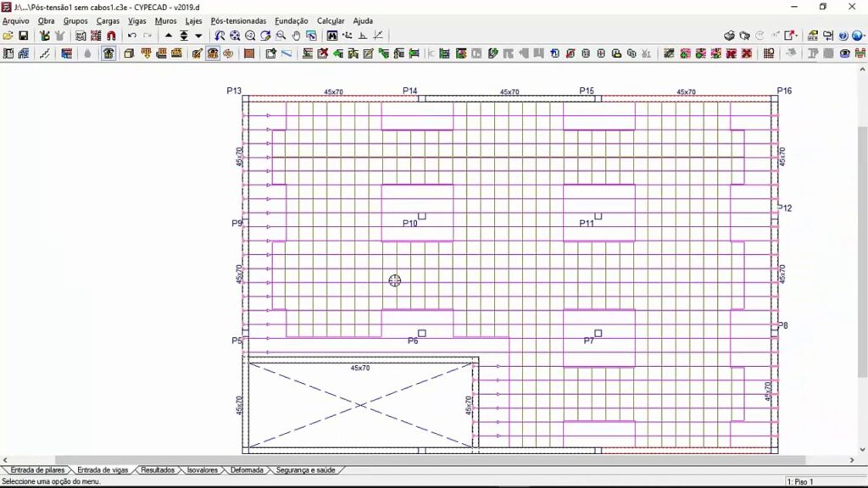Viewport: 868px width, 488px height.
Task: Click the Undo arrow icon
Action: click(x=132, y=36)
